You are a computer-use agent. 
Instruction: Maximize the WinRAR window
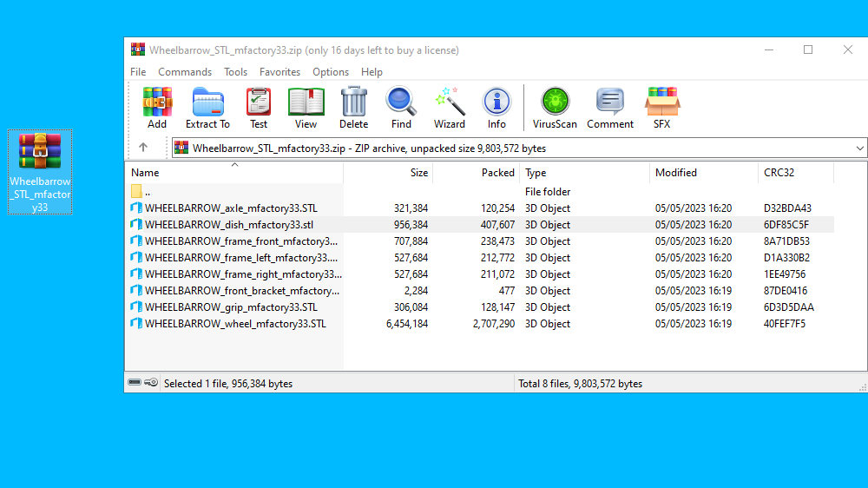click(808, 49)
